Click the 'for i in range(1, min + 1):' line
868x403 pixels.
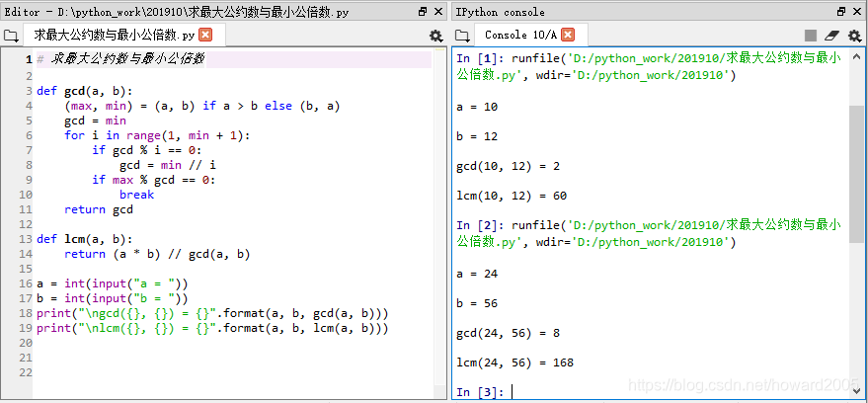[157, 135]
